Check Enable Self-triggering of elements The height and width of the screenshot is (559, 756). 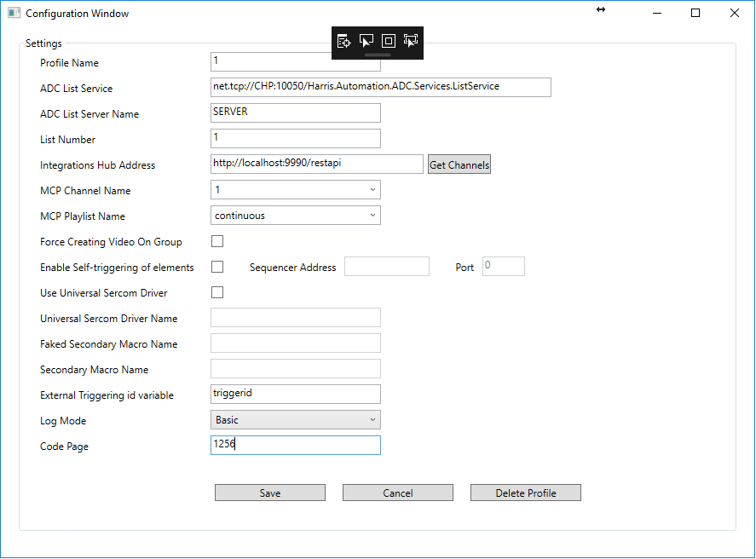(x=217, y=267)
